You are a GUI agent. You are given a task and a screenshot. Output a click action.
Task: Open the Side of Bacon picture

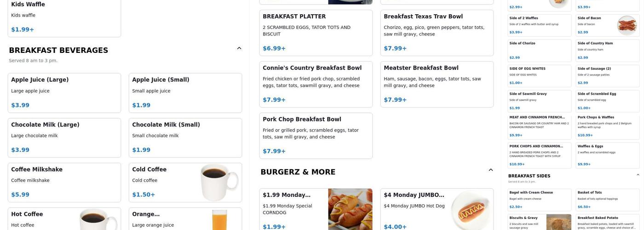[x=627, y=25]
